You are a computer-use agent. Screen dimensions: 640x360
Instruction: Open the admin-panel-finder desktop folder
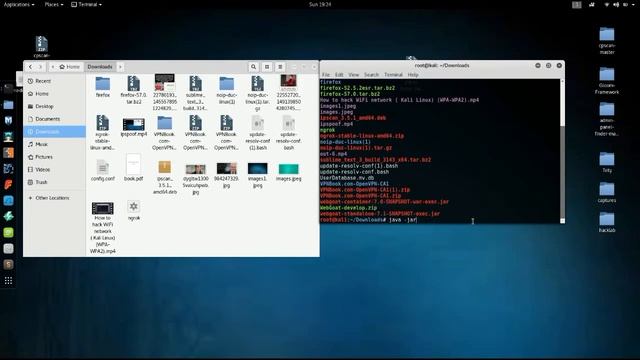pyautogui.click(x=607, y=119)
